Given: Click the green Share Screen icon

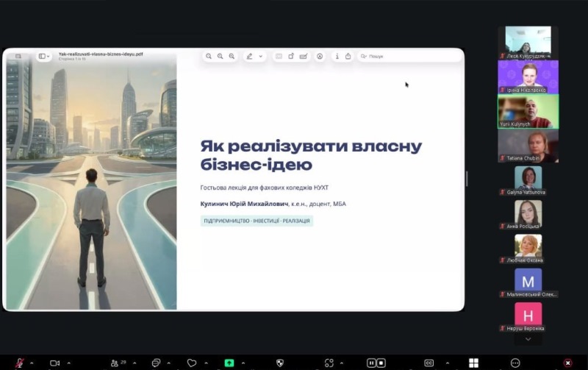Looking at the screenshot, I should point(229,363).
